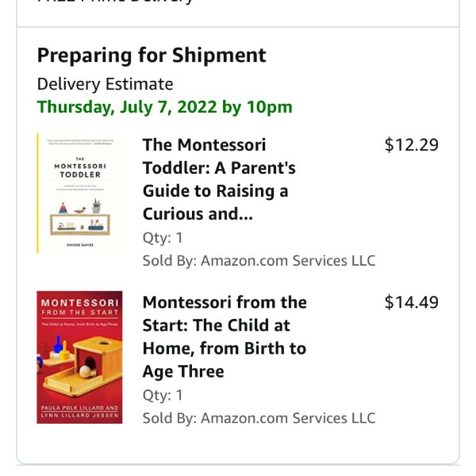The width and height of the screenshot is (476, 476).
Task: Open The Montessori Toddler book cover thumbnail
Action: [x=79, y=193]
